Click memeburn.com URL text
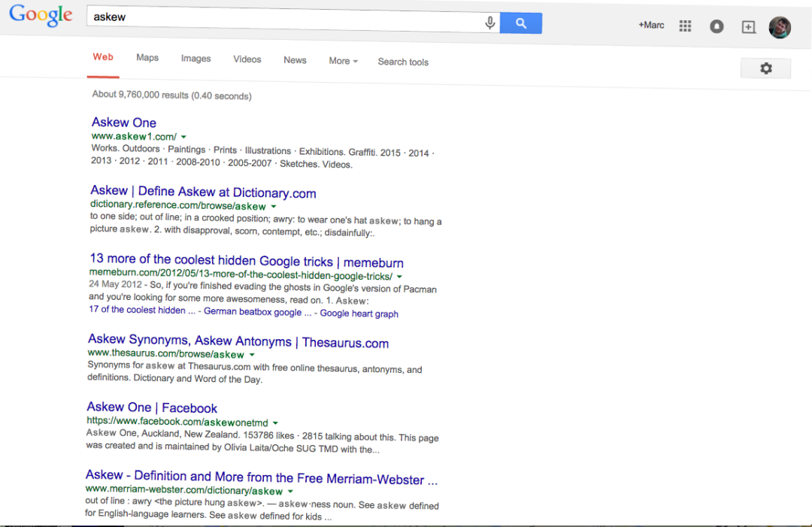The width and height of the screenshot is (812, 527). 241,274
